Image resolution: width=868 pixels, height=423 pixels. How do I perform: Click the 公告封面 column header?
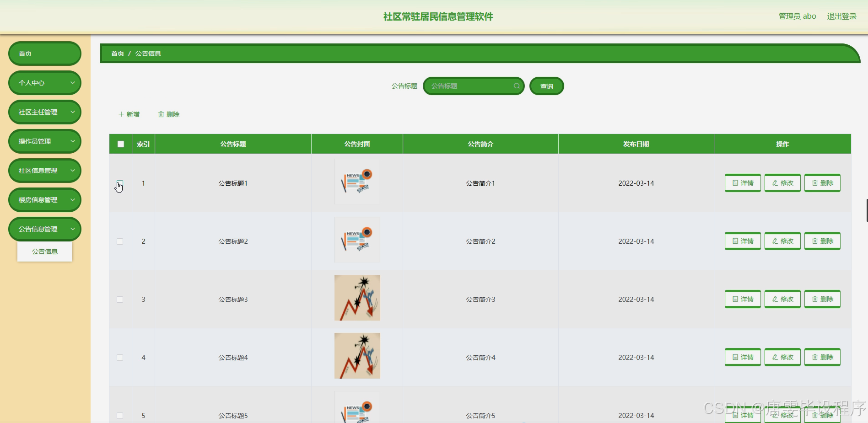(x=357, y=144)
